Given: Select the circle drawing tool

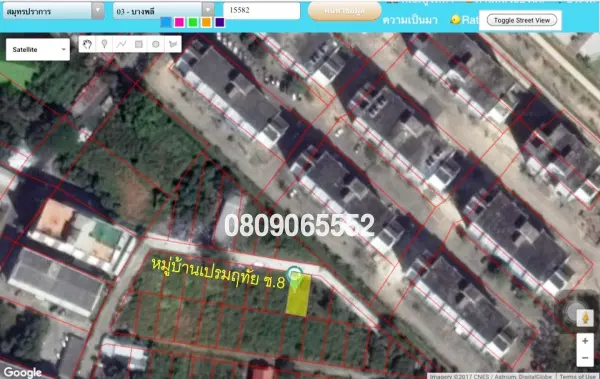Looking at the screenshot, I should (x=156, y=44).
